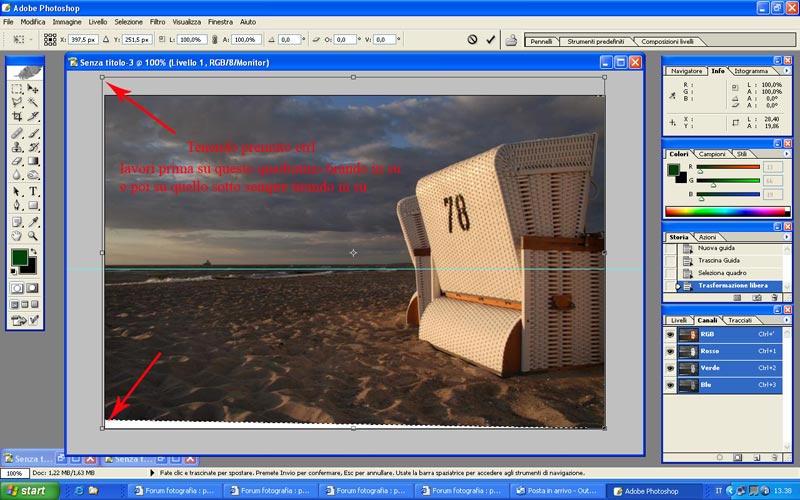The image size is (800, 500).
Task: Hide the Rosso channel eye icon
Action: [x=669, y=352]
